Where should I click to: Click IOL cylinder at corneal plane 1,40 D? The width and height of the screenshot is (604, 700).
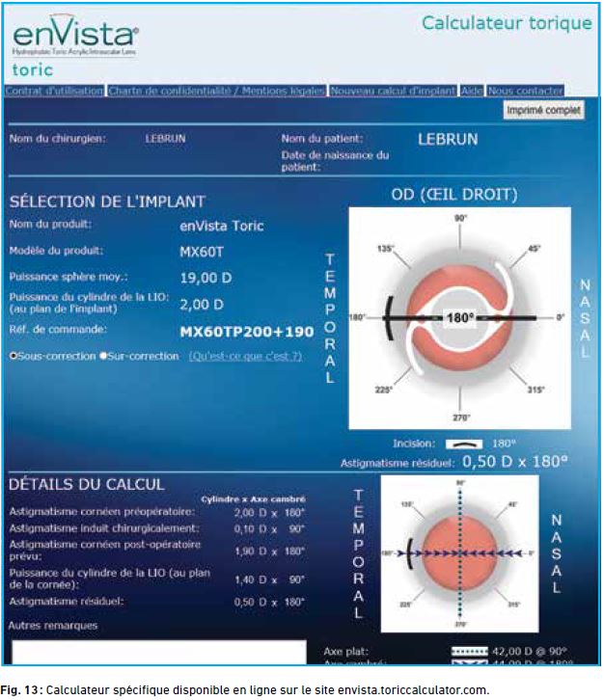pos(269,579)
